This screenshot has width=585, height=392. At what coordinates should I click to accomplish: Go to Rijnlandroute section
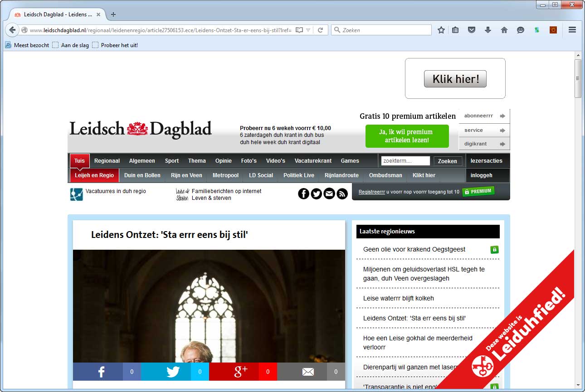coord(341,175)
